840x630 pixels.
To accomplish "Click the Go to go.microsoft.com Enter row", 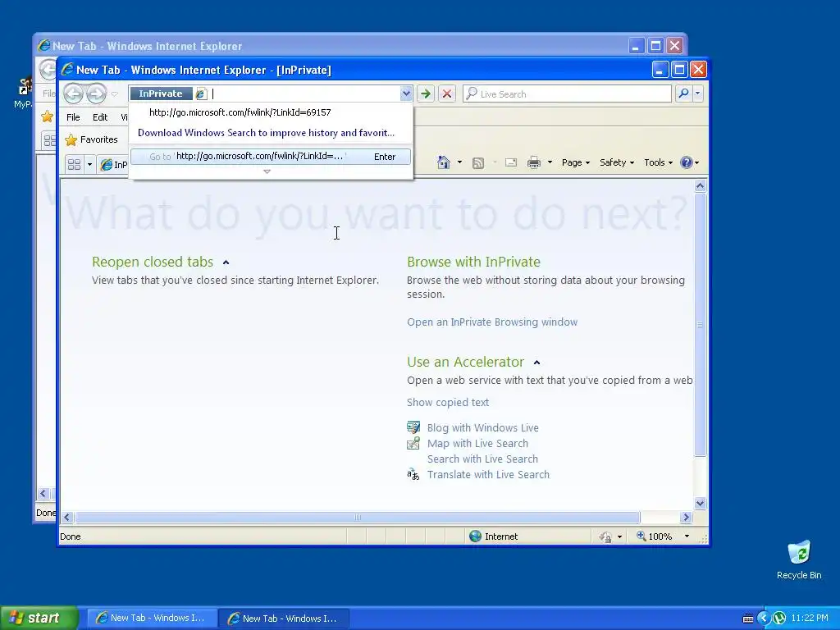I will (x=271, y=157).
